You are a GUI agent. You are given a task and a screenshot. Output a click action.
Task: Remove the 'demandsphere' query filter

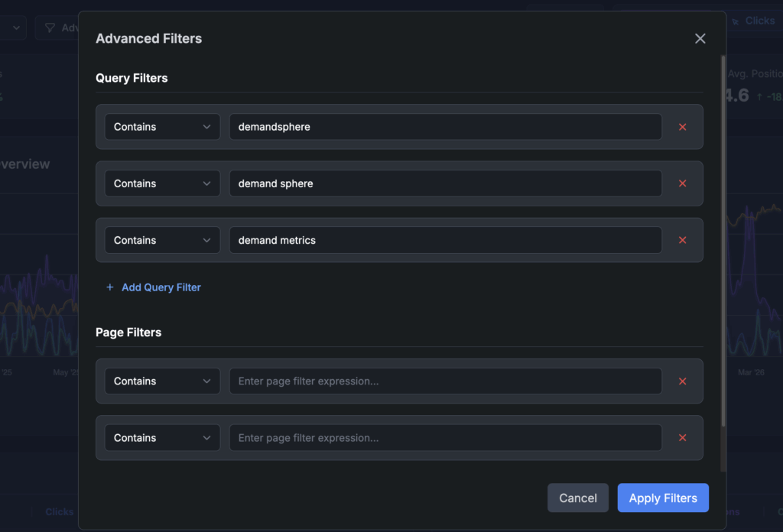682,127
